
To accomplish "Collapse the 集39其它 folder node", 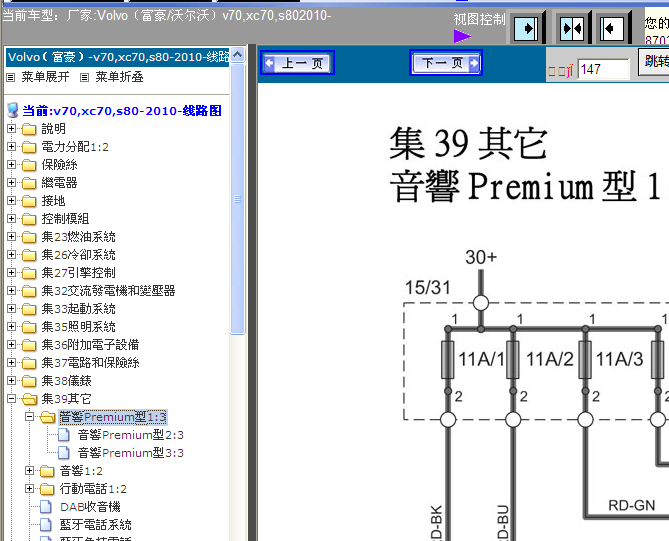I will [x=12, y=398].
